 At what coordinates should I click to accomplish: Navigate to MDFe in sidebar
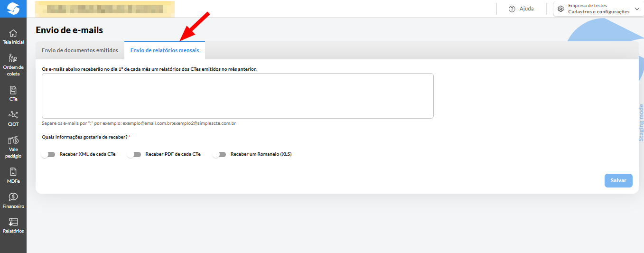pos(13,175)
